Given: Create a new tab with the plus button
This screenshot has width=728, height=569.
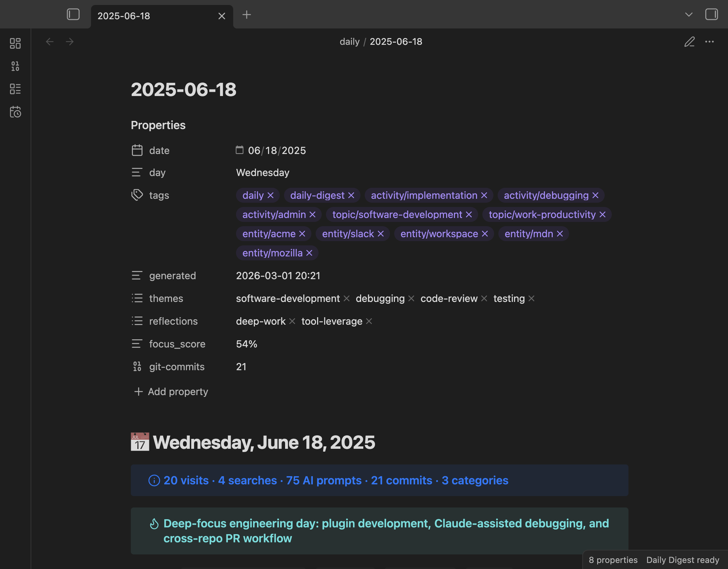Looking at the screenshot, I should 247,15.
